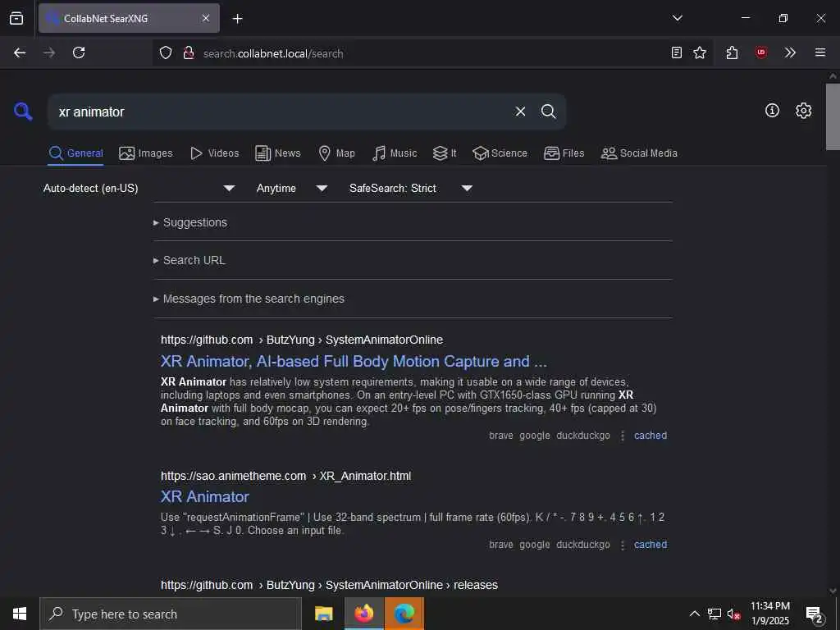The width and height of the screenshot is (840, 630).
Task: Submit search with the magnifier button
Action: pos(548,112)
